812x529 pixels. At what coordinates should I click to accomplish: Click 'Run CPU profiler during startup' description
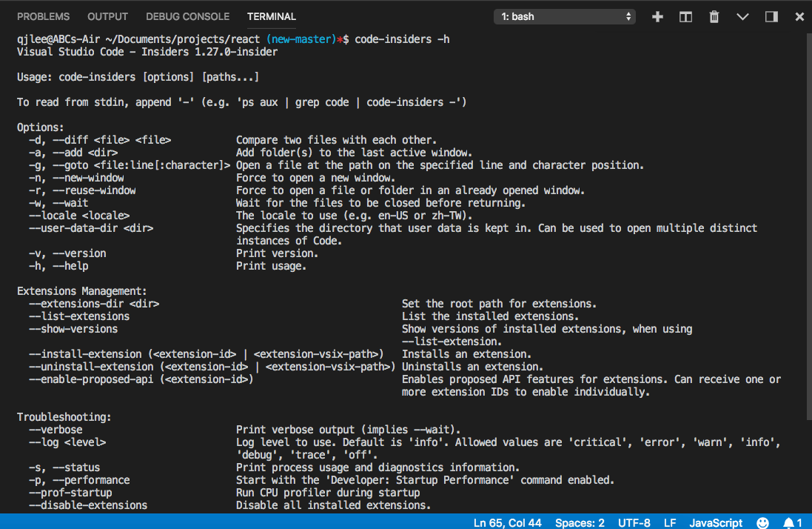328,493
